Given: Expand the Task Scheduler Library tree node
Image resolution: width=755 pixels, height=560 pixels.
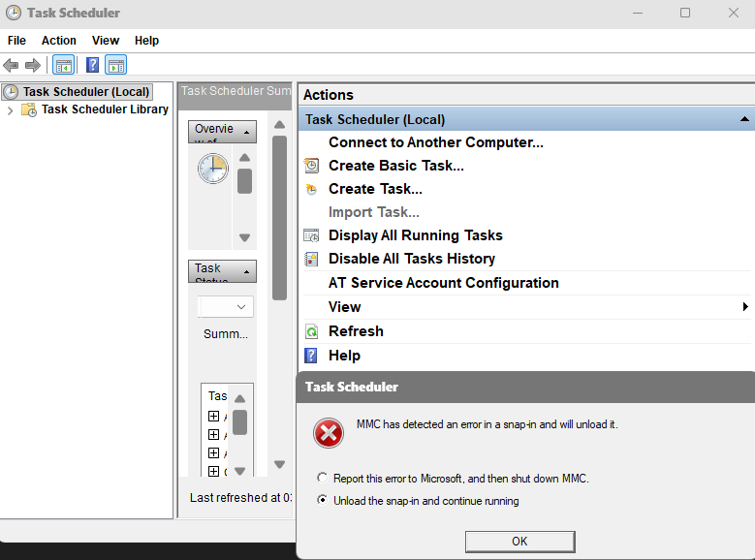Looking at the screenshot, I should tap(10, 110).
